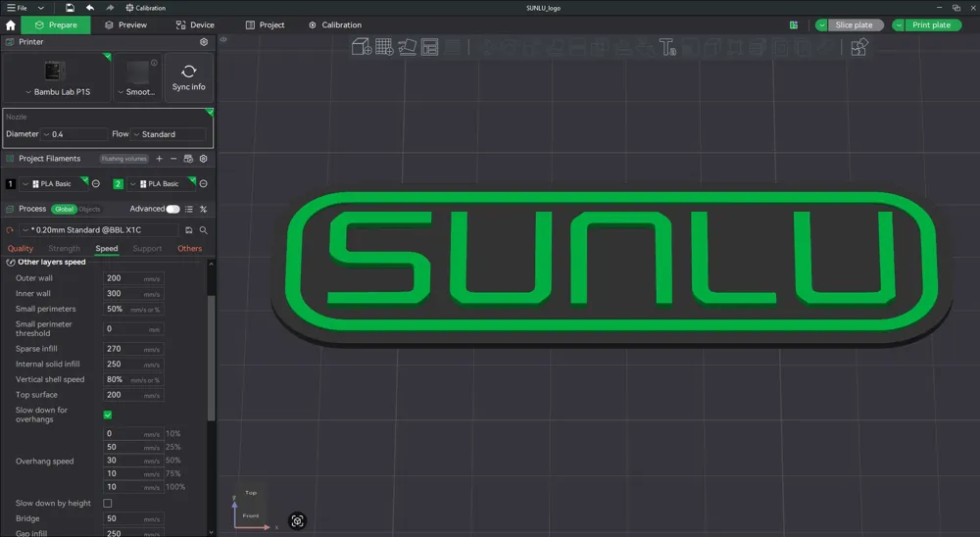Select the Text shape tool

coord(667,47)
